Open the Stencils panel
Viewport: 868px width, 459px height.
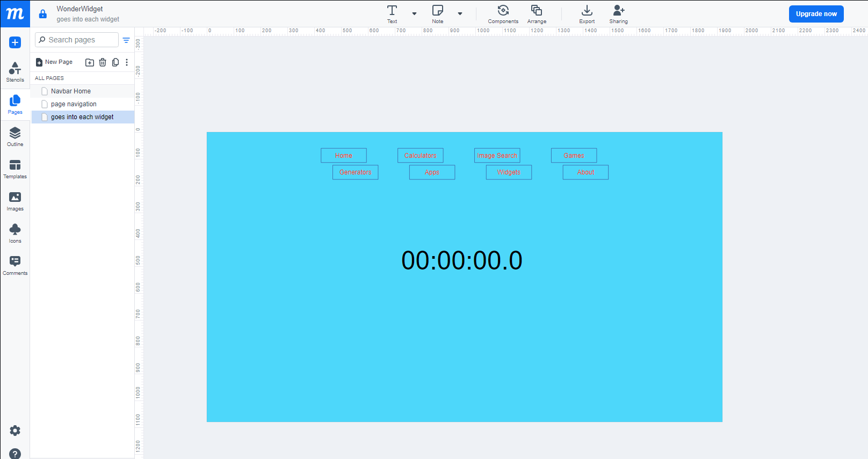pos(15,72)
